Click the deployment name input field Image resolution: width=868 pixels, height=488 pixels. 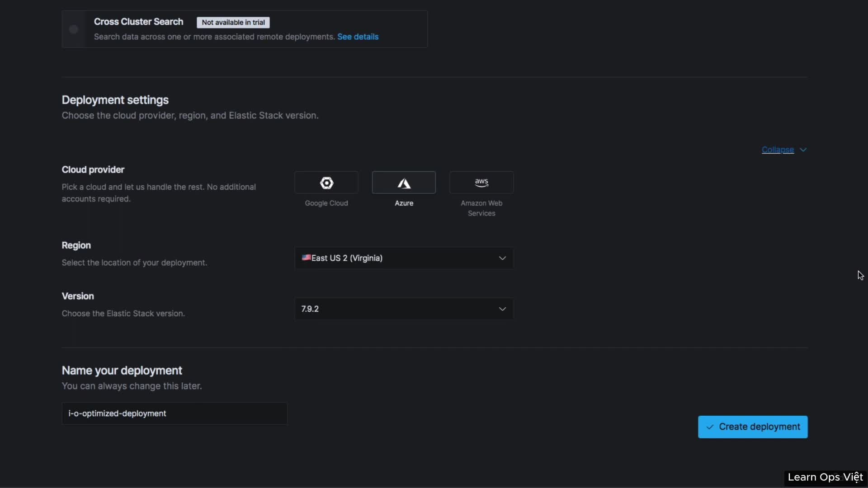(175, 413)
